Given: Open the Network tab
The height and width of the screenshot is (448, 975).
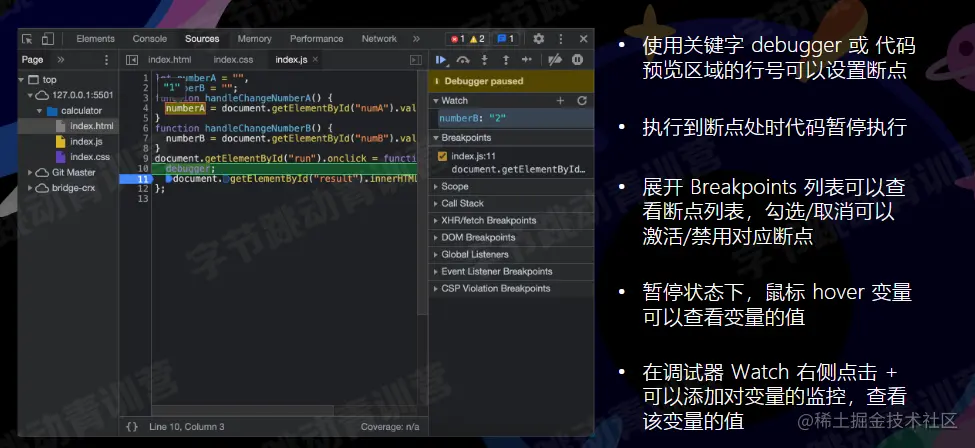Looking at the screenshot, I should pyautogui.click(x=379, y=39).
